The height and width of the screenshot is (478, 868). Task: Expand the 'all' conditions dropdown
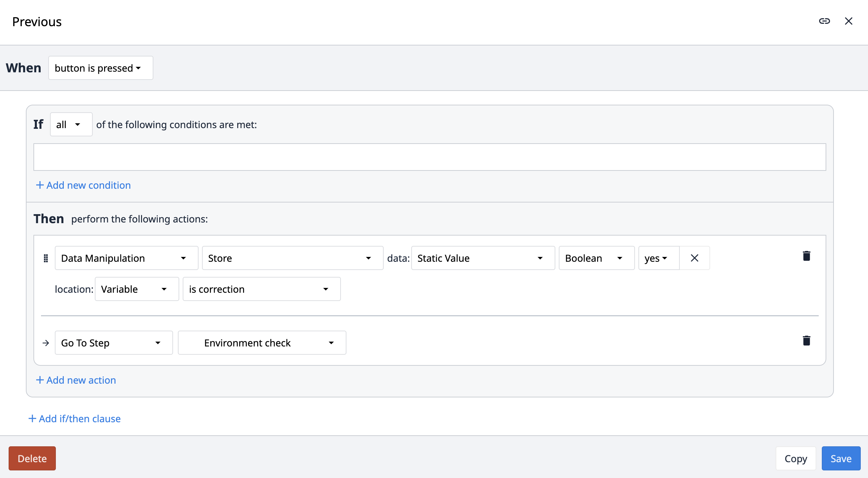pos(71,124)
